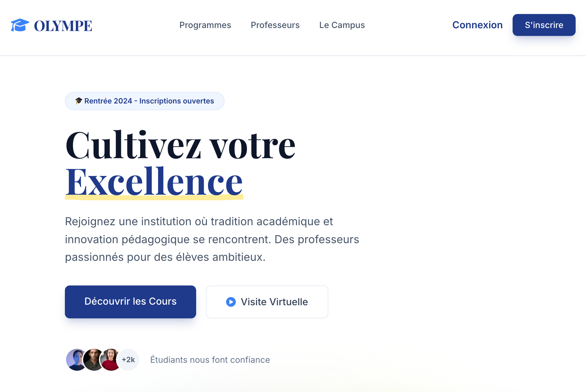Open the Programmes navigation item
Viewport: 586px width, 392px height.
(205, 25)
